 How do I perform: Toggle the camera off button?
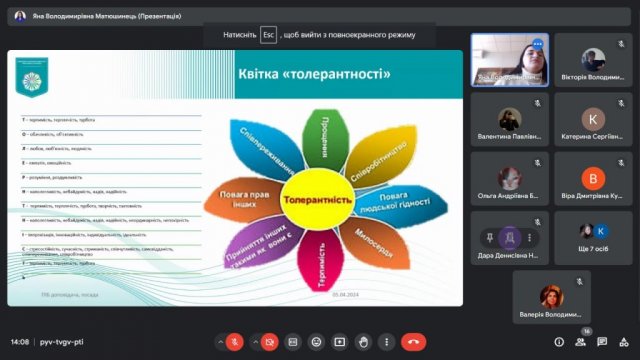pyautogui.click(x=270, y=342)
